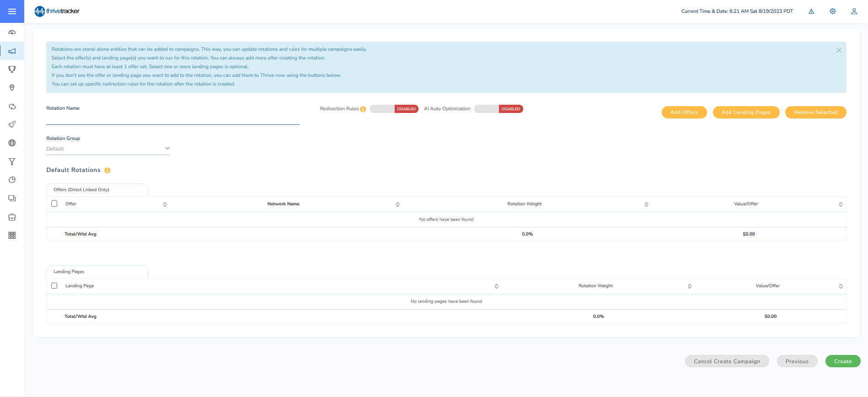Click the alert warning triangle icon

pyautogui.click(x=811, y=11)
